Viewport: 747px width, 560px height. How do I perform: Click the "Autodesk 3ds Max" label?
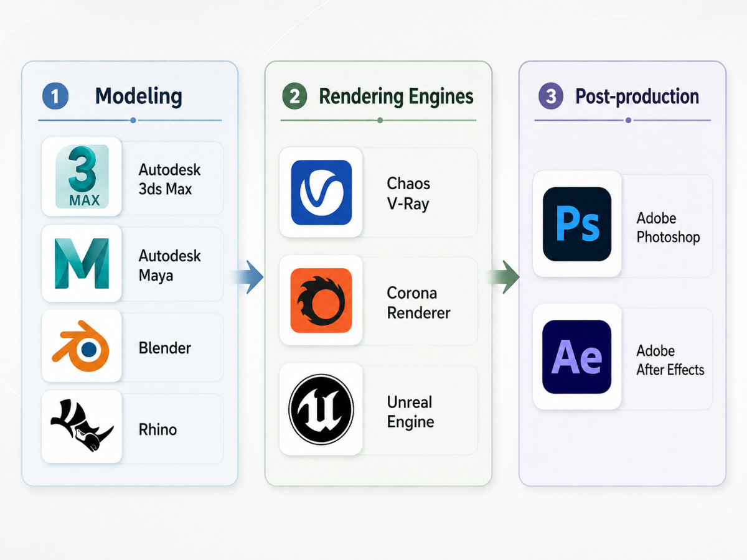tap(169, 179)
